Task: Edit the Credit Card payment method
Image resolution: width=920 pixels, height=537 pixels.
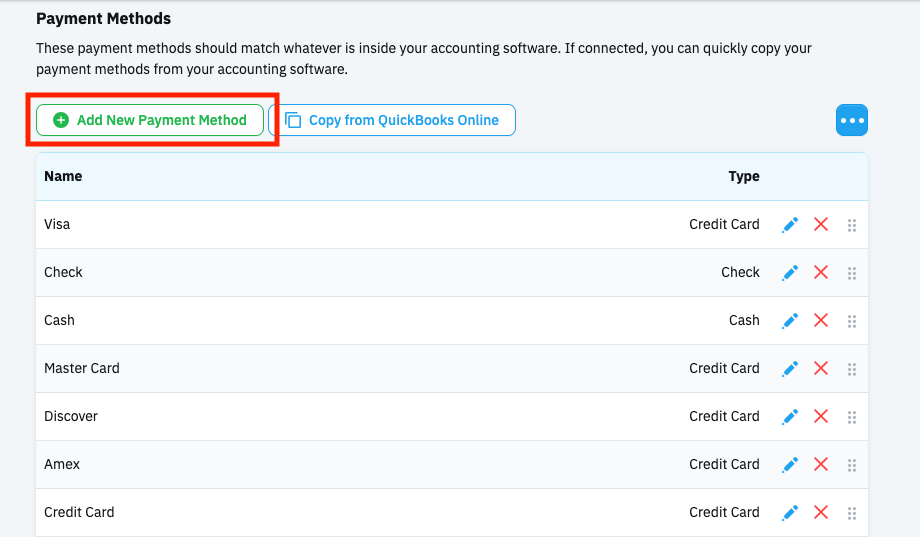Action: click(x=790, y=513)
